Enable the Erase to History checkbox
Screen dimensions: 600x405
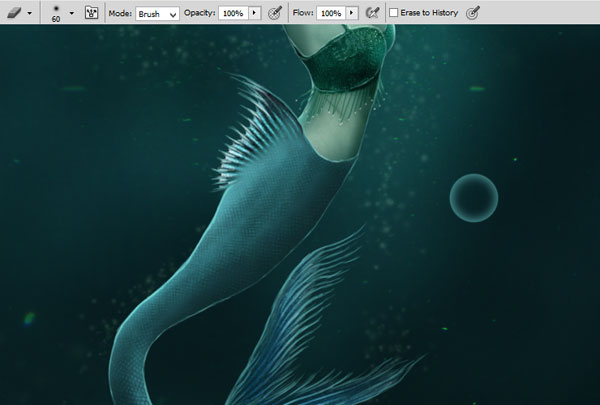(393, 13)
